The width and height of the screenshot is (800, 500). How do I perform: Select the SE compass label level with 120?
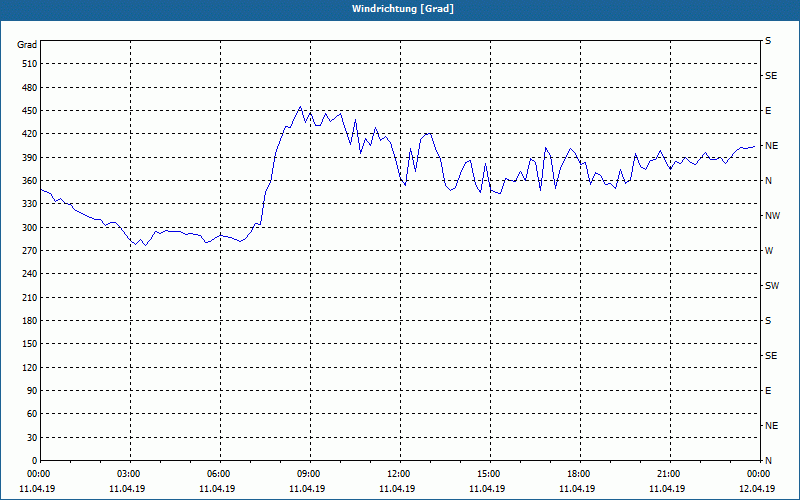coord(771,356)
